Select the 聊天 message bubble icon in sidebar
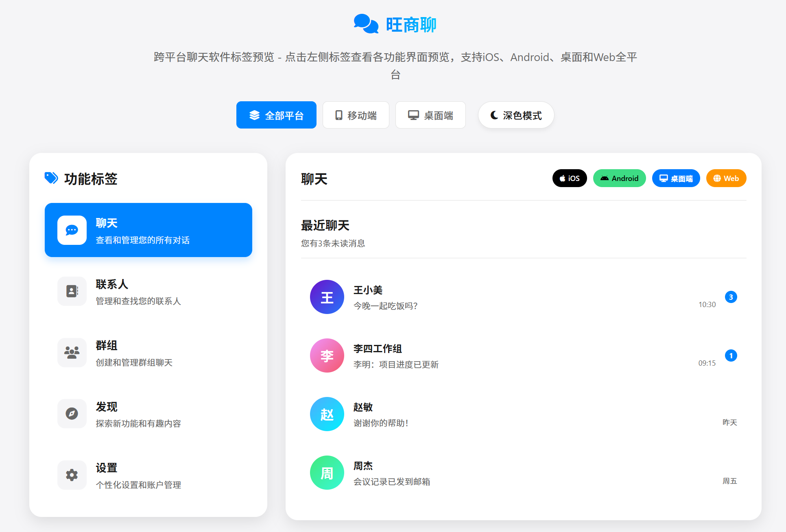Viewport: 786px width, 532px height. point(72,230)
